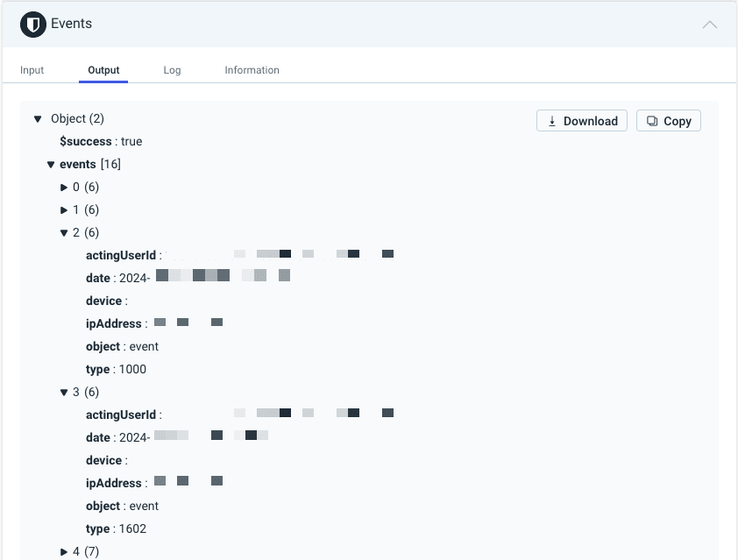Select the type 1000 value under event 2
The height and width of the screenshot is (560, 738).
[125, 369]
